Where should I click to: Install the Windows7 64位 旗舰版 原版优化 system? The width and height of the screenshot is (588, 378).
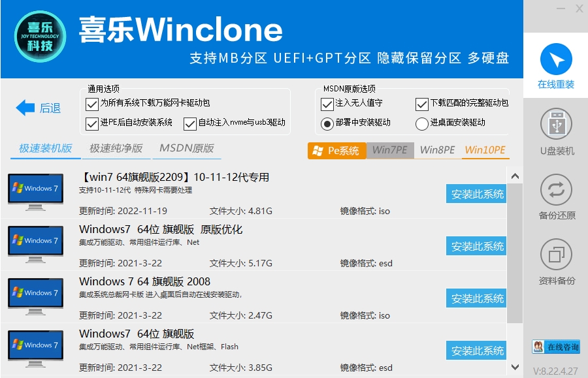pos(476,245)
